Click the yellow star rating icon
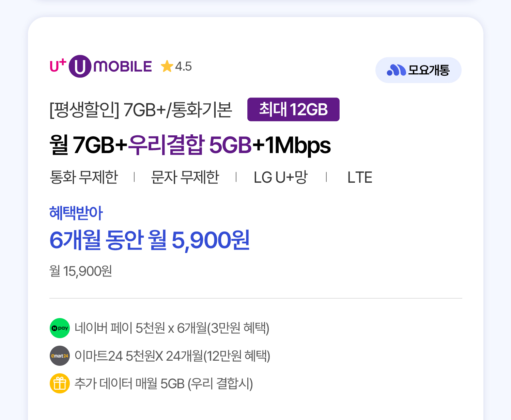Viewport: 511px width, 420px height. pyautogui.click(x=167, y=66)
